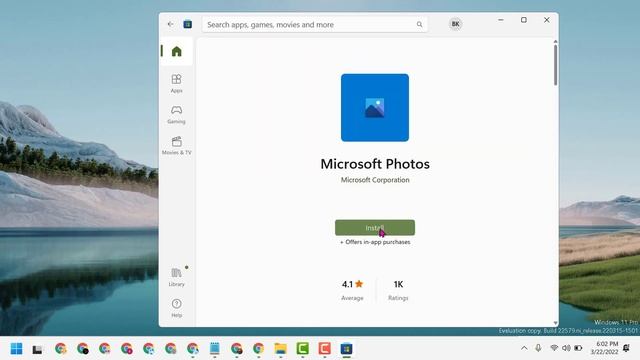Open the Library in the sidebar

176,277
